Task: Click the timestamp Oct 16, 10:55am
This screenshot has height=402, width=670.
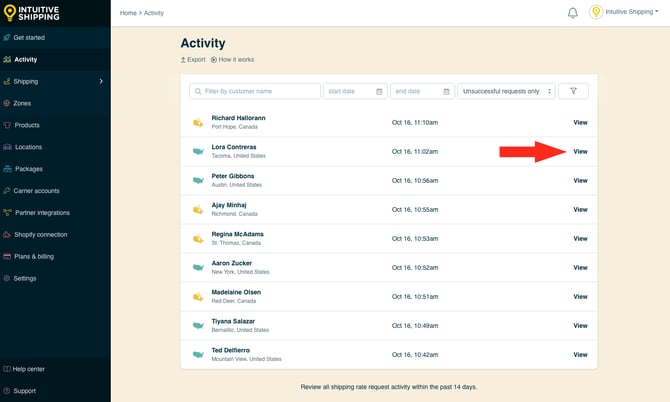Action: 415,210
